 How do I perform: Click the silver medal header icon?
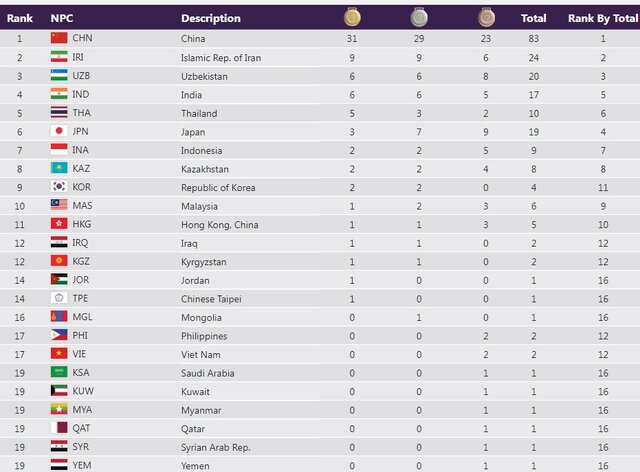(418, 17)
